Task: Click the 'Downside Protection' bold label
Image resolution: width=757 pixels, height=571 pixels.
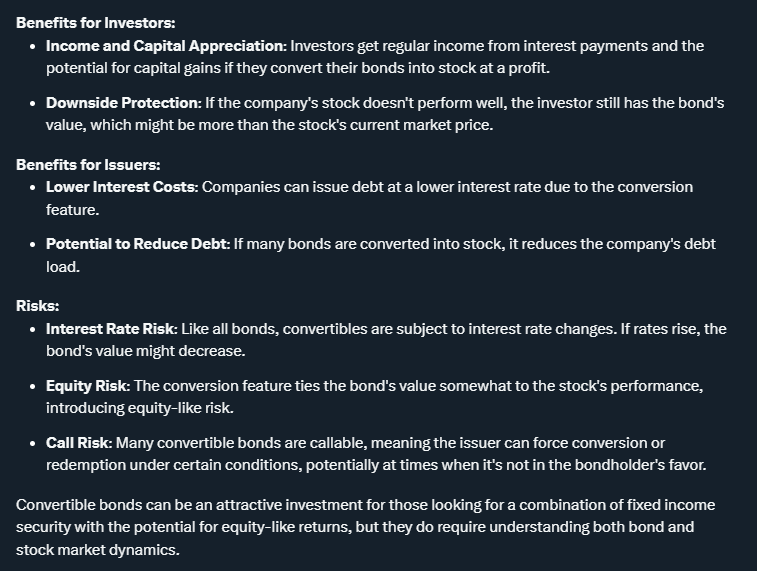Action: 123,103
